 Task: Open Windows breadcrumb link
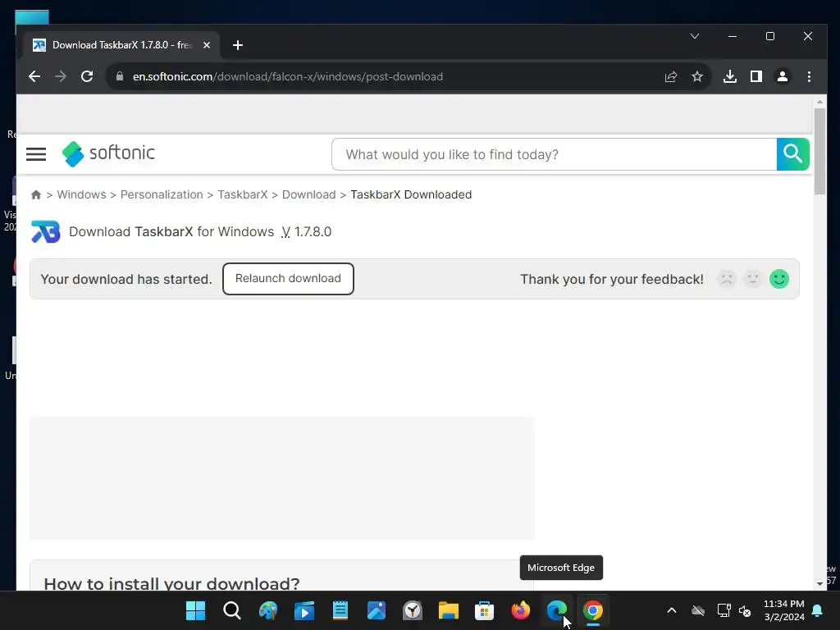point(81,194)
